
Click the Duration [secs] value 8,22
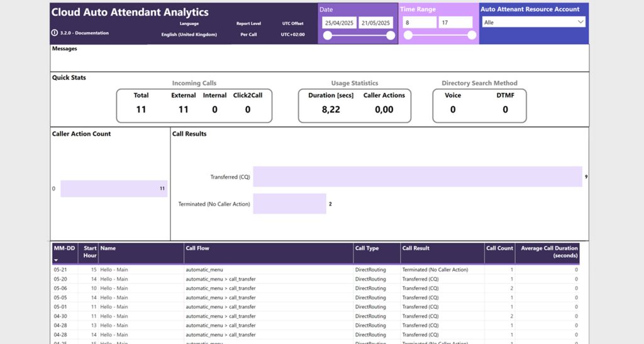pos(331,109)
